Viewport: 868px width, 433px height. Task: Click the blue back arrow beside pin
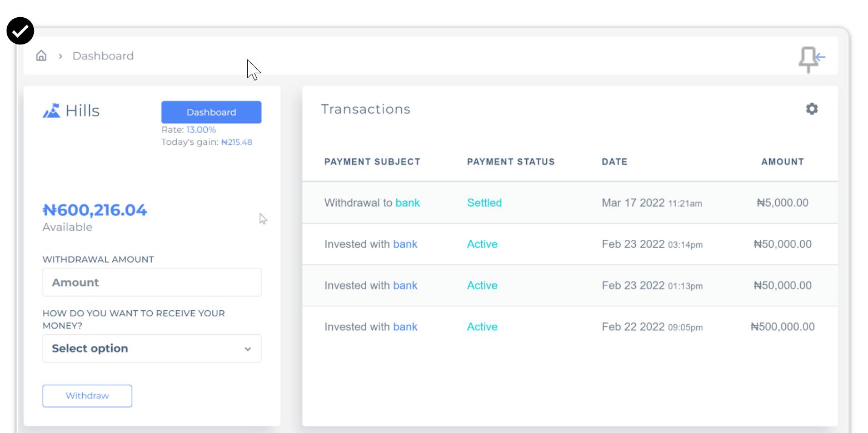(821, 57)
